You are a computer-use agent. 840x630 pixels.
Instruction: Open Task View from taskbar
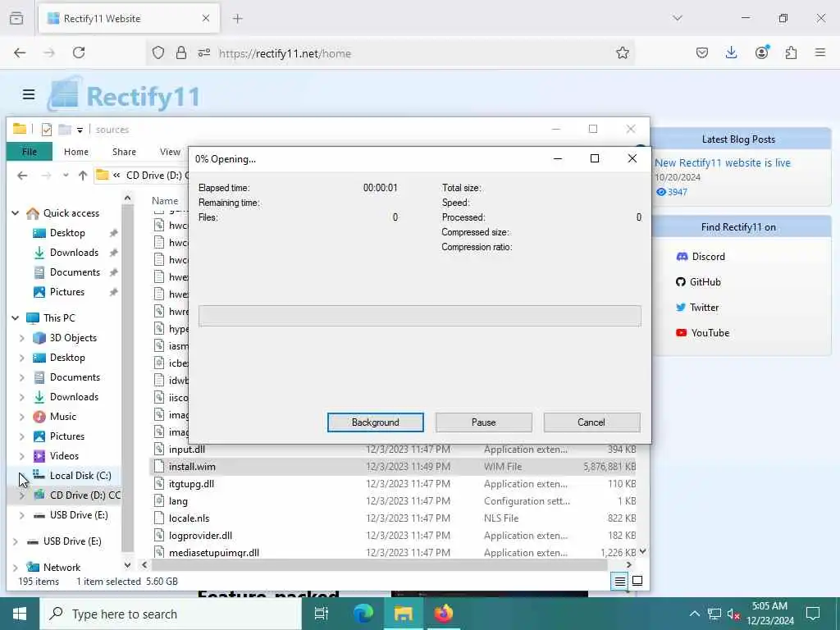[x=322, y=614]
